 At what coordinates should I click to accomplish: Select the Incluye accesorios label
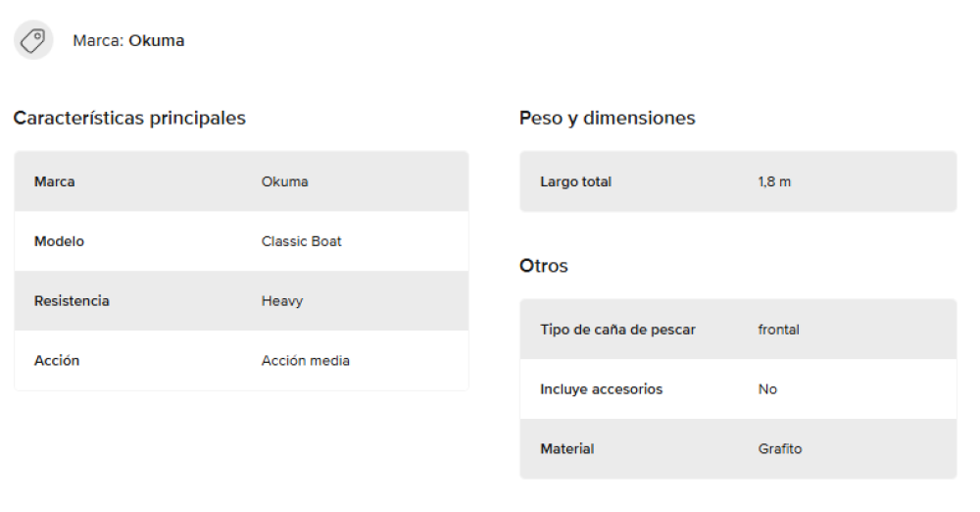pos(602,389)
